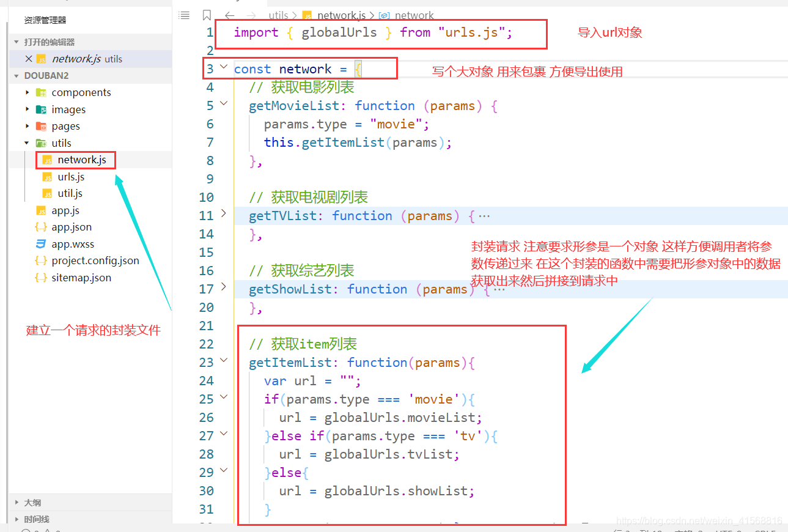
Task: Fold the if block at line 25
Action: (x=224, y=397)
